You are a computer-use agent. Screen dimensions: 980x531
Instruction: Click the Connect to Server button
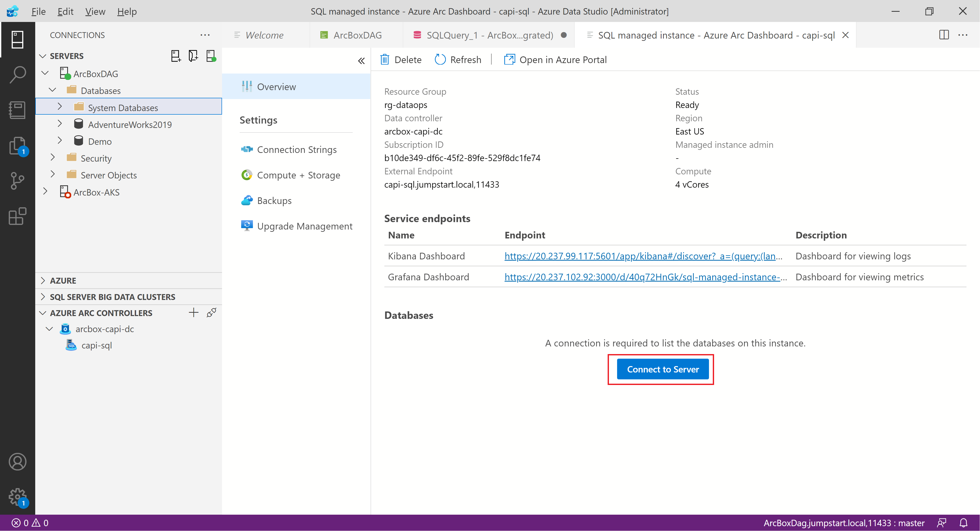click(662, 369)
